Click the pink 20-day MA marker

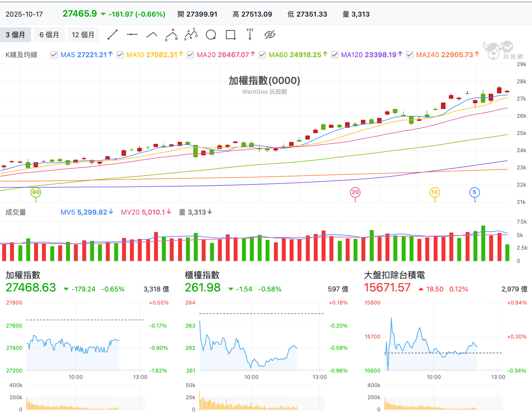tap(355, 192)
